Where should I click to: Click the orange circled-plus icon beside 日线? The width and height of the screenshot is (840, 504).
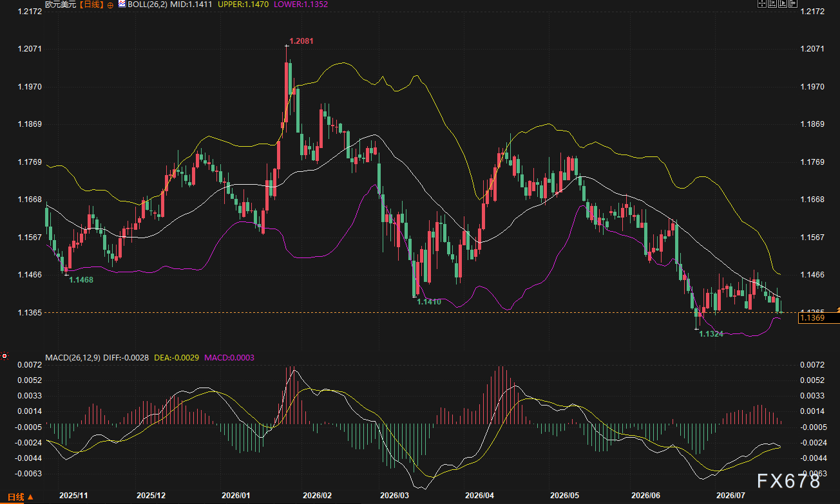tap(110, 5)
